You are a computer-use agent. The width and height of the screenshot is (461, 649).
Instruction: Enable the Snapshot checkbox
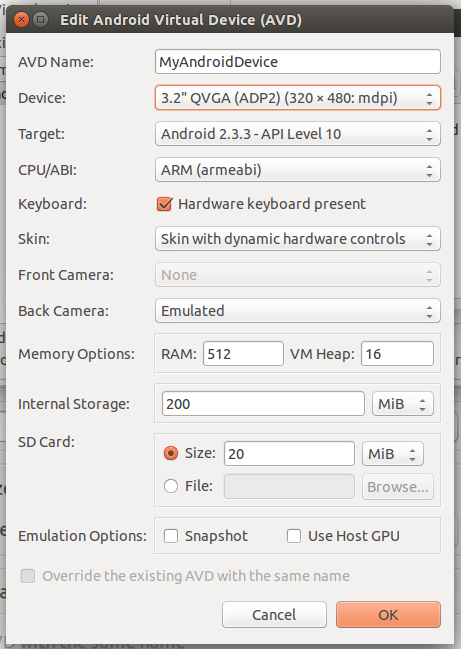(x=171, y=536)
